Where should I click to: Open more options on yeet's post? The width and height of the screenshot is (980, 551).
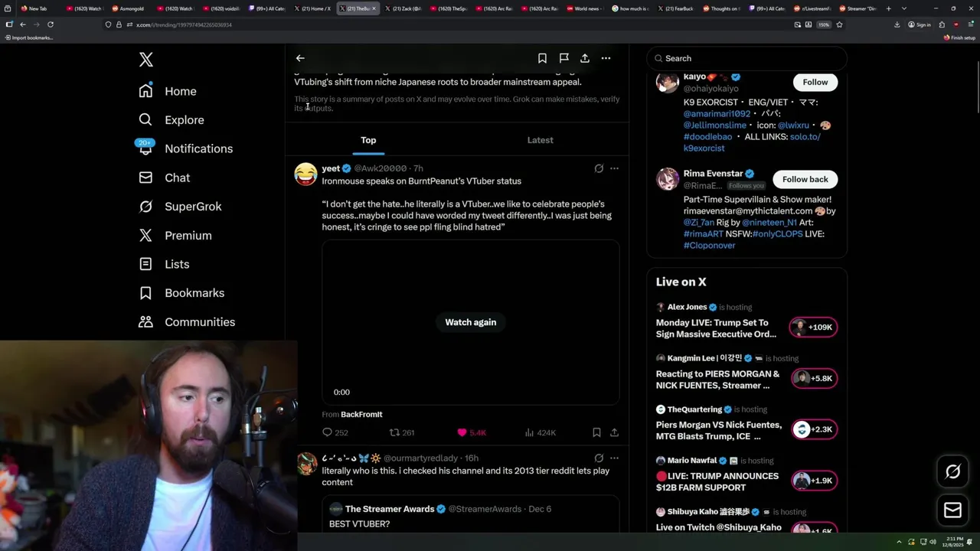(x=614, y=168)
